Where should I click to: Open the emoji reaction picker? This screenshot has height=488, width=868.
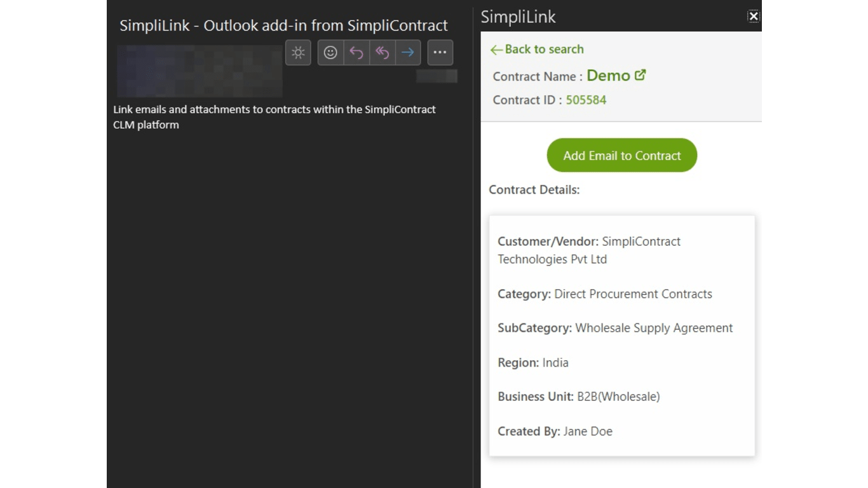point(330,53)
